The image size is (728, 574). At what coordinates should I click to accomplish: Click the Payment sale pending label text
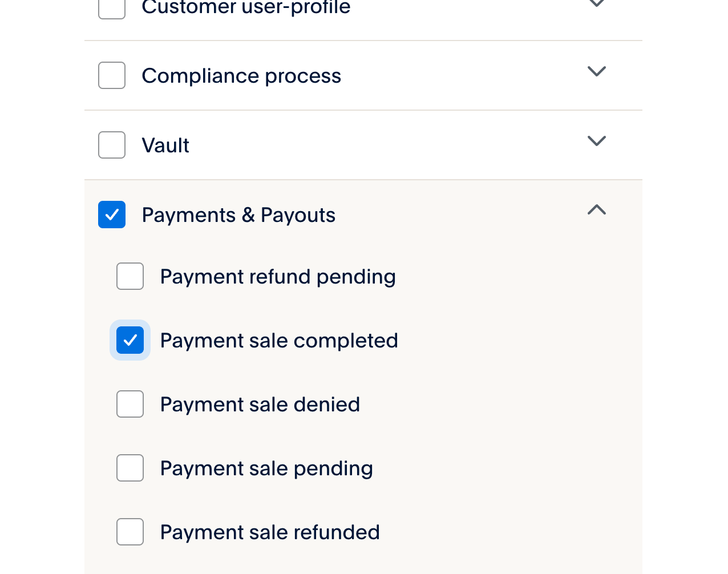[266, 468]
